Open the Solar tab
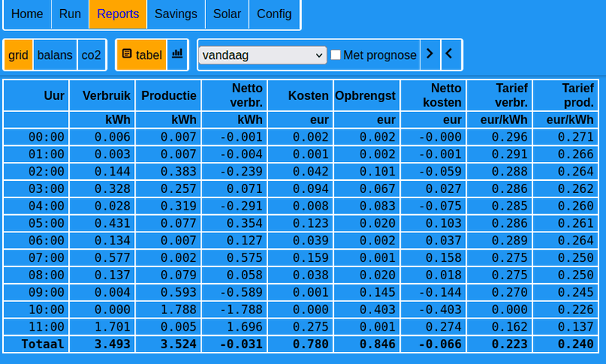 click(227, 14)
